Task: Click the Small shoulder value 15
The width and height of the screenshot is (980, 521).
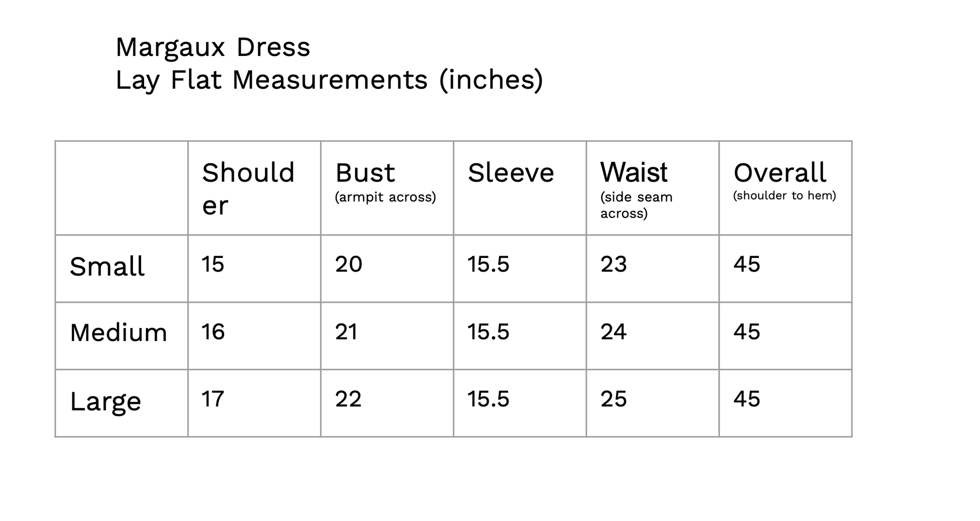Action: pos(213,265)
